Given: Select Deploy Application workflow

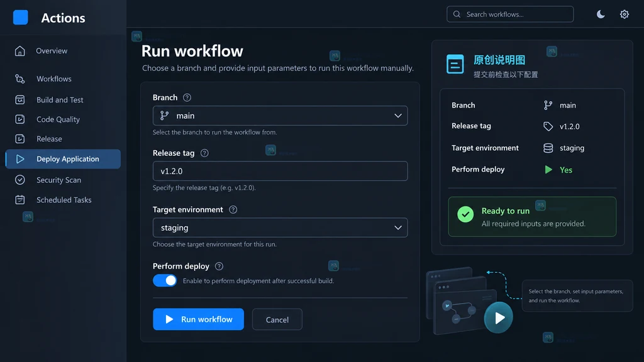Looking at the screenshot, I should coord(64,159).
